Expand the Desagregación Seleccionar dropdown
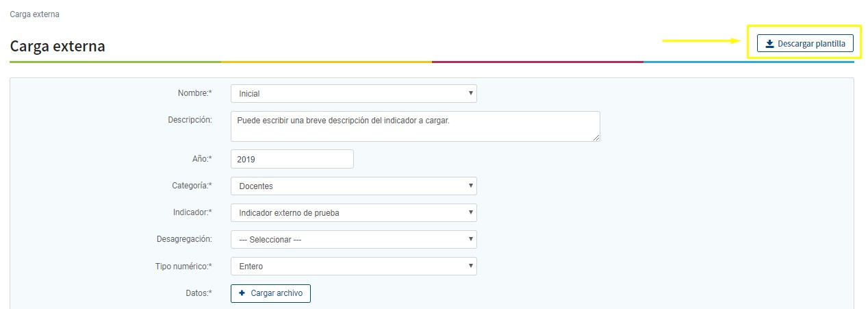868x309 pixels. click(353, 240)
